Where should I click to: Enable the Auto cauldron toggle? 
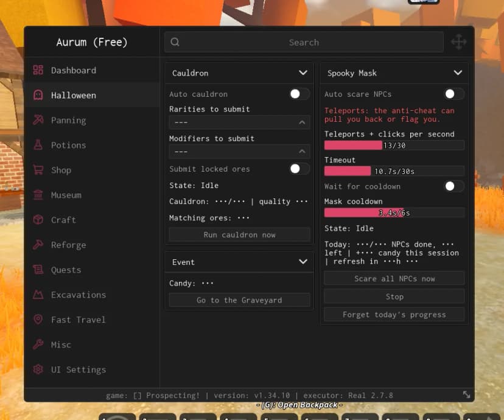(299, 94)
